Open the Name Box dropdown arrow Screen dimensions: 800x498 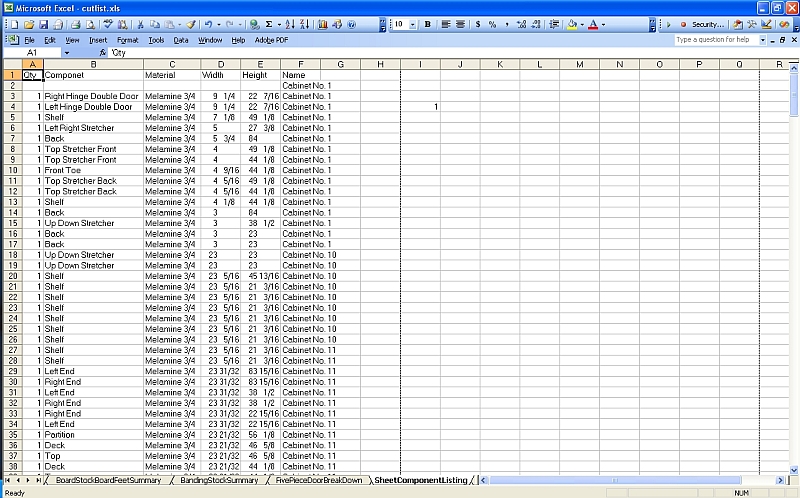click(67, 52)
